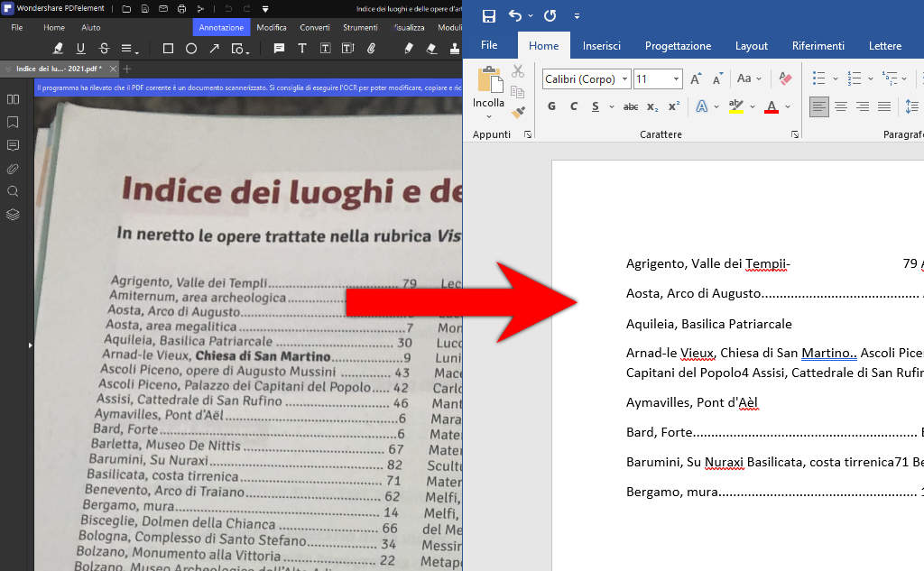Open Inserisci tab in Word
This screenshot has width=924, height=571.
(x=602, y=46)
